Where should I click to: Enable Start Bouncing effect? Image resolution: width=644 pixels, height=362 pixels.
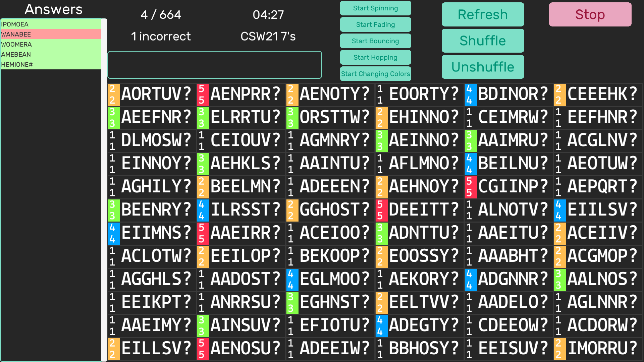(x=375, y=41)
